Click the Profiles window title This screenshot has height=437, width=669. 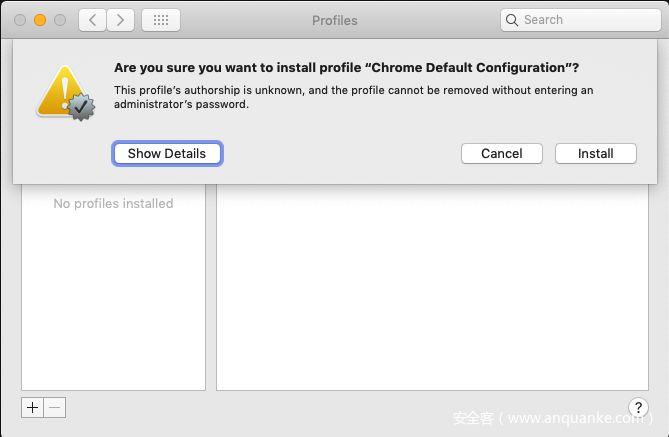pyautogui.click(x=334, y=20)
